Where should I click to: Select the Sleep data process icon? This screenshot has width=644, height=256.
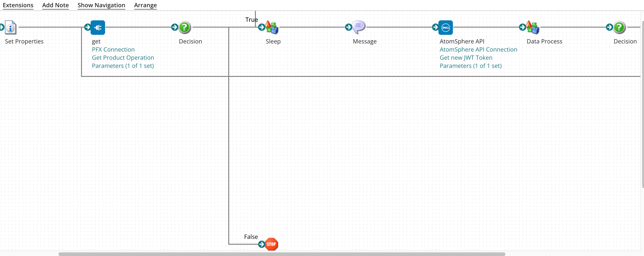(272, 27)
